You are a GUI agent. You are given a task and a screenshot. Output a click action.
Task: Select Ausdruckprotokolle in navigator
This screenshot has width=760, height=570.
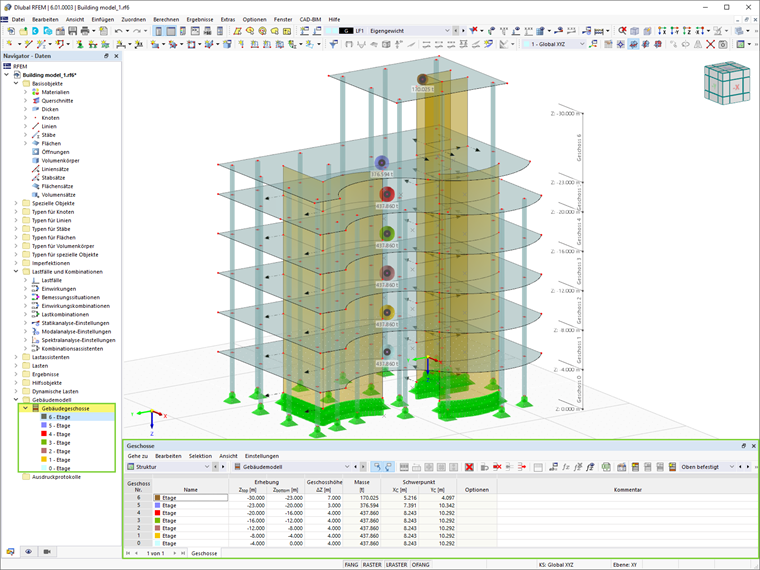(x=56, y=477)
